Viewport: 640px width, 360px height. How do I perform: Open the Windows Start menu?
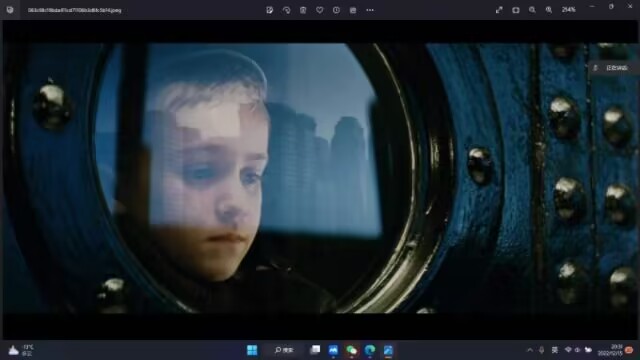tap(252, 350)
